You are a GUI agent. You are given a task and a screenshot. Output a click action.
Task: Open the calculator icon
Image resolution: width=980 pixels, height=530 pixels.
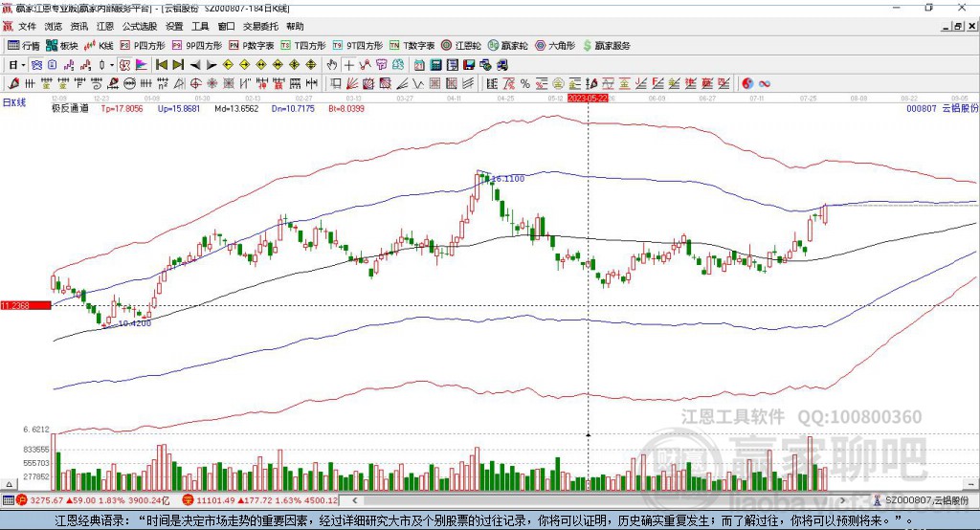pos(436,65)
